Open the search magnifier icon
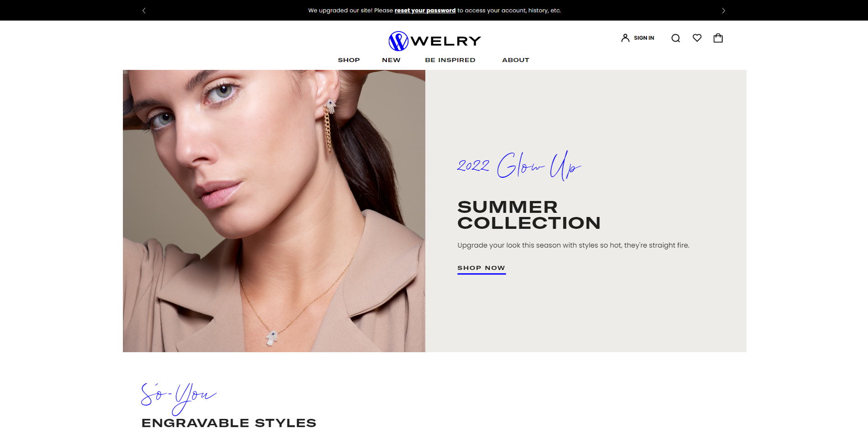 676,38
